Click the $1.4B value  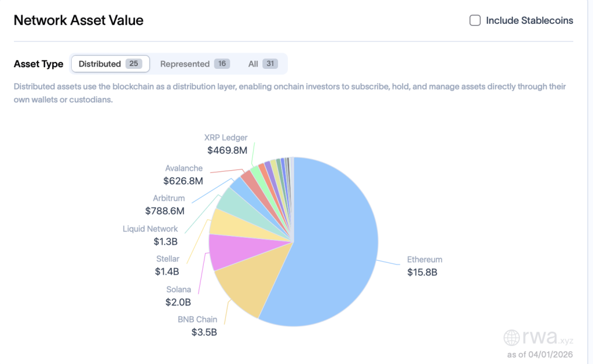point(167,271)
